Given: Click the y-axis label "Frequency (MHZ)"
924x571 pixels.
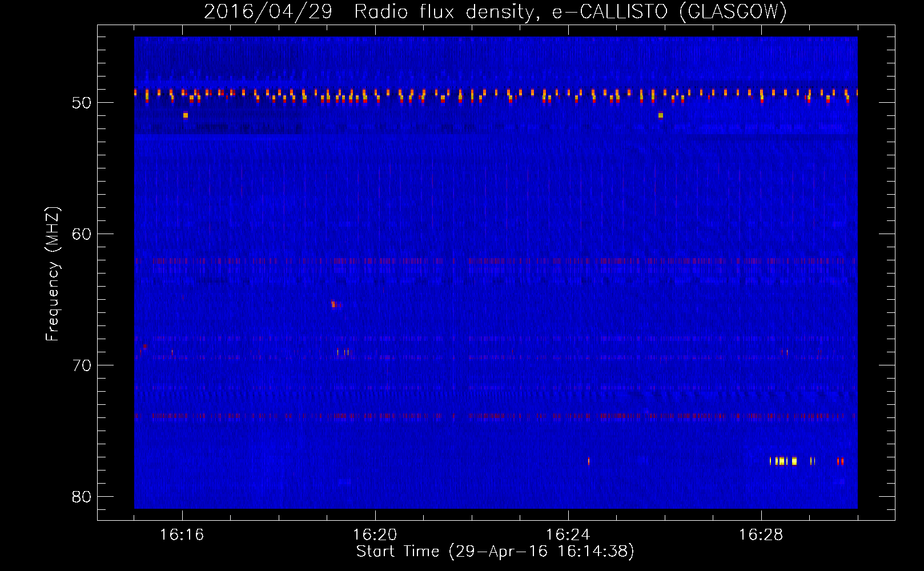Looking at the screenshot, I should pos(52,274).
